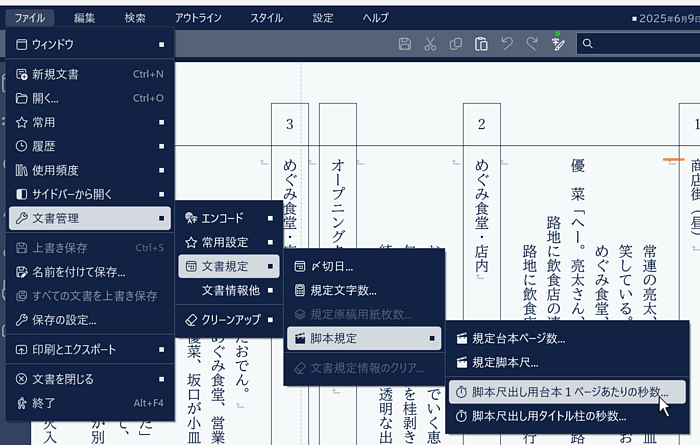Expand the 文書情報他 submenu
The height and width of the screenshot is (445, 700).
pyautogui.click(x=229, y=291)
